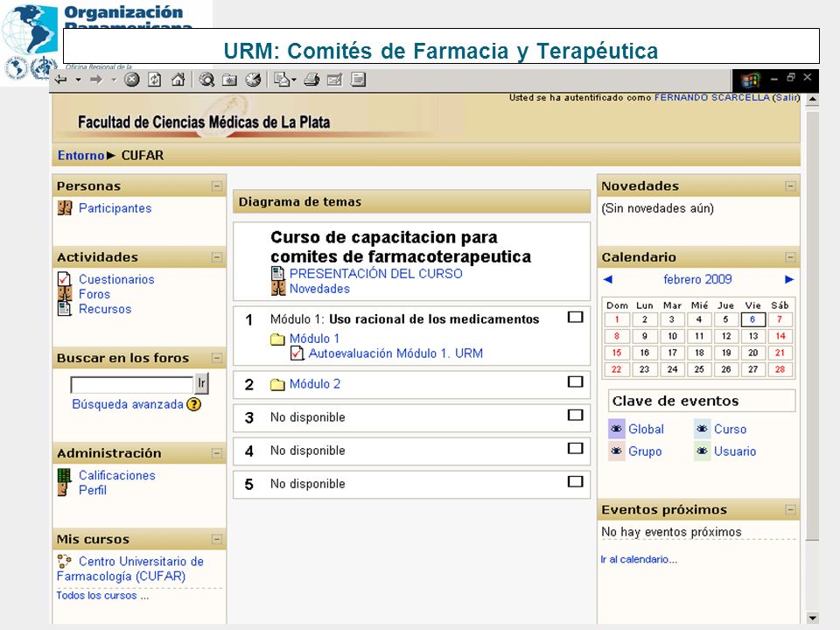The image size is (840, 630).
Task: Hide Usuario events with eye icon
Action: (x=703, y=451)
